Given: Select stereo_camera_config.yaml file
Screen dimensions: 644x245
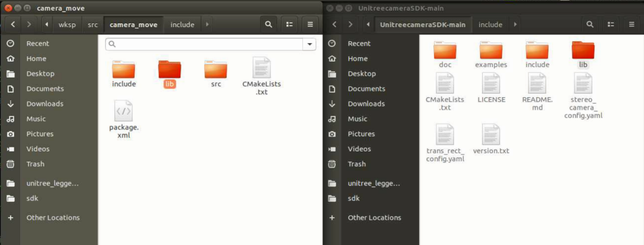Looking at the screenshot, I should 583,96.
